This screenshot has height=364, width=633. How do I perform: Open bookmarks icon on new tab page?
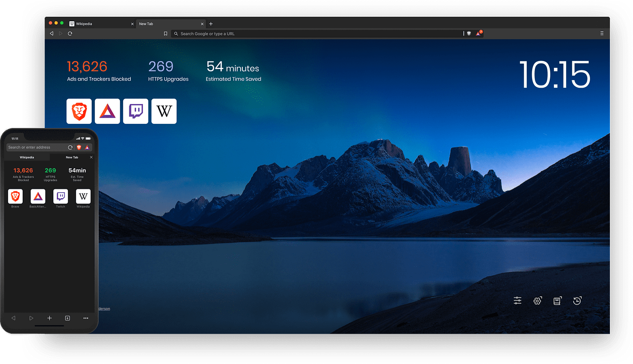coord(557,301)
